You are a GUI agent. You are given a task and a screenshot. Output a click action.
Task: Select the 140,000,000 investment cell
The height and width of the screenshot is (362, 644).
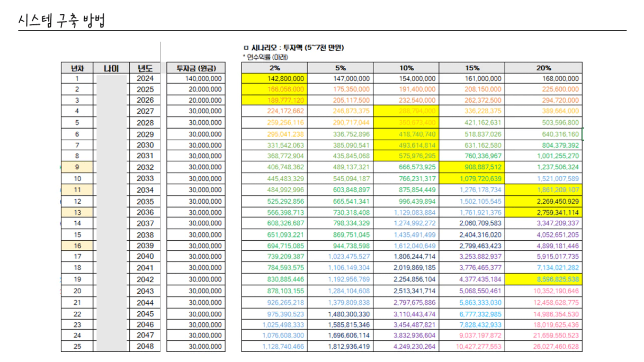(x=195, y=78)
